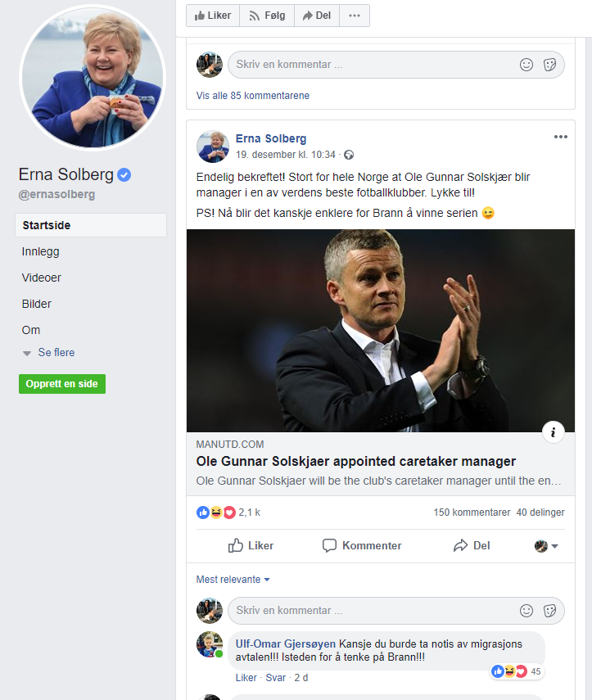Open the Mest relevante sorting dropdown
Image resolution: width=592 pixels, height=700 pixels.
point(233,580)
